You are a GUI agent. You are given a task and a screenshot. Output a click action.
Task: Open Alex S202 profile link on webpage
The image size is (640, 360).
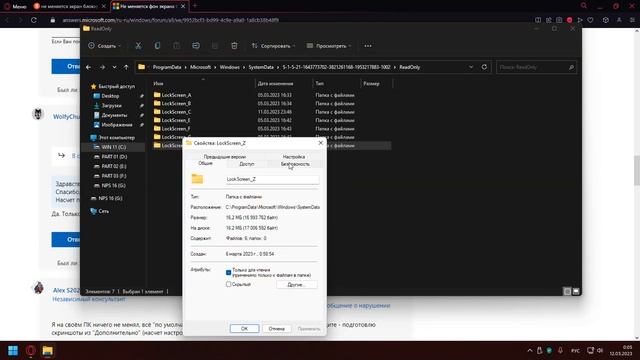(66, 290)
